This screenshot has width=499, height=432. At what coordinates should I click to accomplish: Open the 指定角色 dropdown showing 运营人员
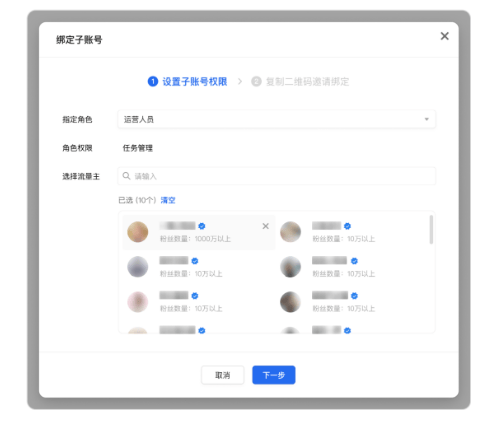click(276, 119)
